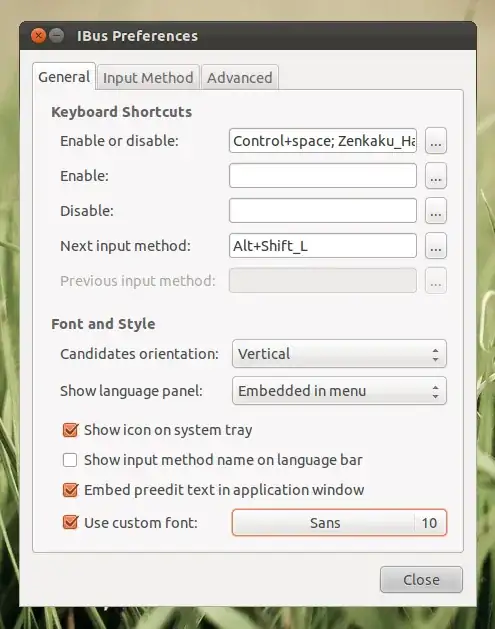
Task: Close the IBus Preferences window via red icon
Action: tap(39, 36)
